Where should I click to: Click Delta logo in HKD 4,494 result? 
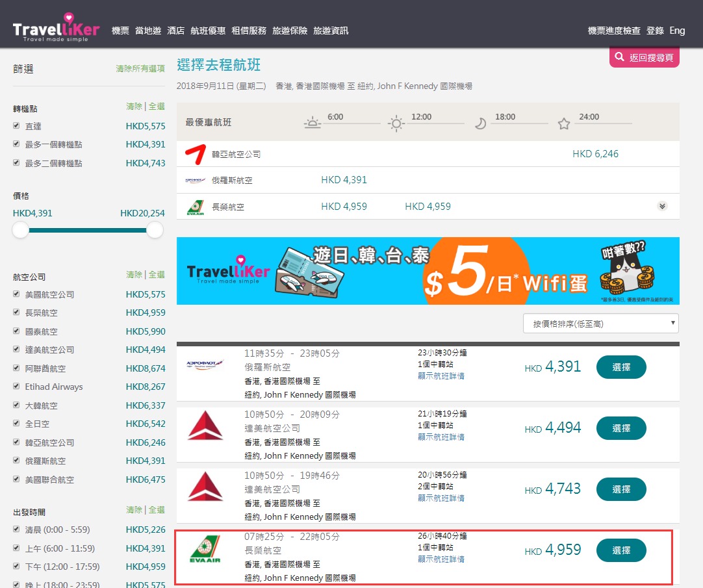(x=205, y=425)
